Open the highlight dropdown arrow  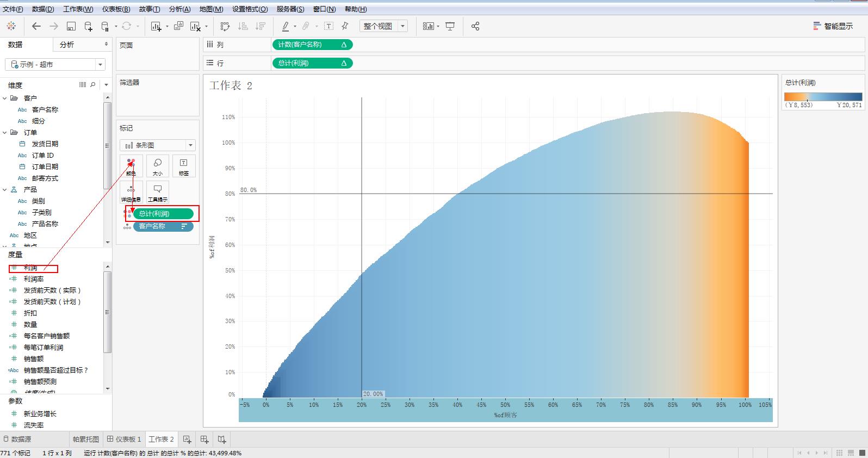(295, 26)
